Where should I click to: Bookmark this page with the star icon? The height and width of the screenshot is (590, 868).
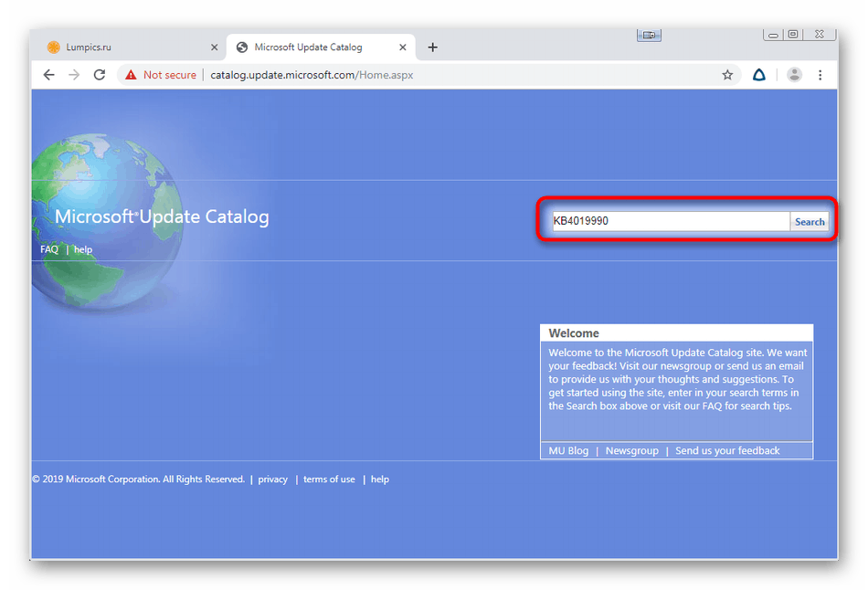tap(727, 75)
